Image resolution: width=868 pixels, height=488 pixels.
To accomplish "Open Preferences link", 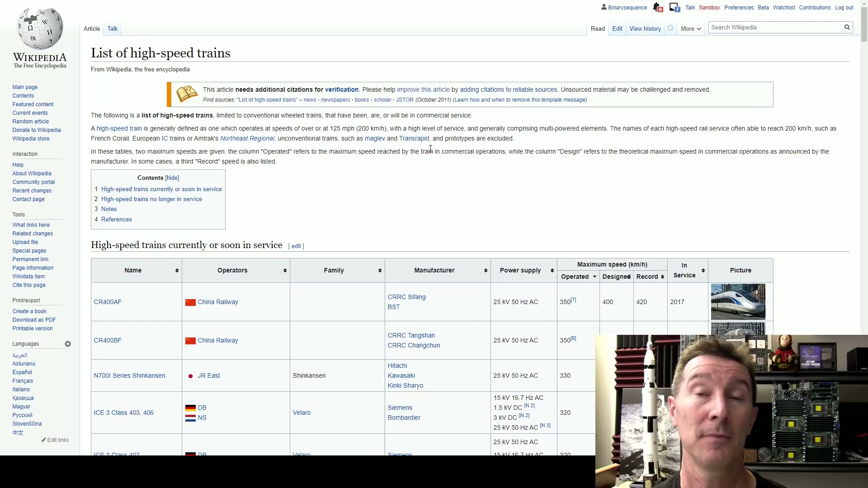I will click(739, 8).
